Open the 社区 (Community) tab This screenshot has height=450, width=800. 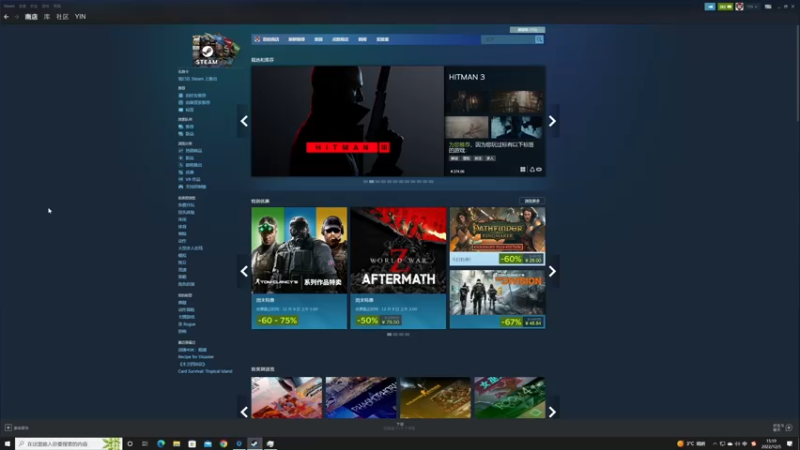coord(62,17)
